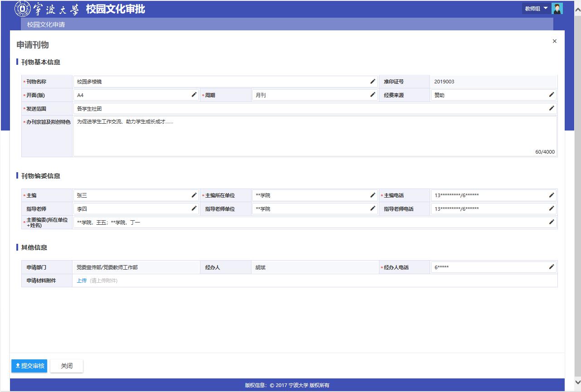Click the 指导老师 input containing 李四
Screen dimensions: 581x392
131,209
